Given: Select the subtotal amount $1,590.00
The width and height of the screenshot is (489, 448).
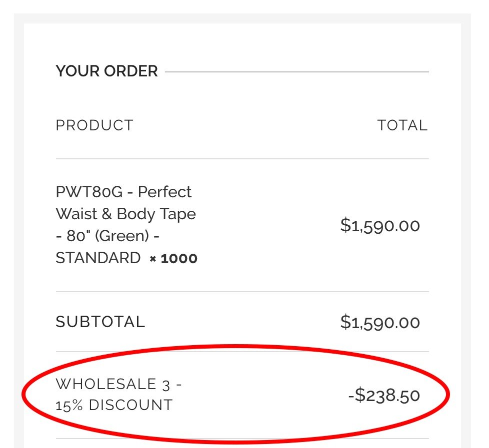Looking at the screenshot, I should (x=380, y=322).
